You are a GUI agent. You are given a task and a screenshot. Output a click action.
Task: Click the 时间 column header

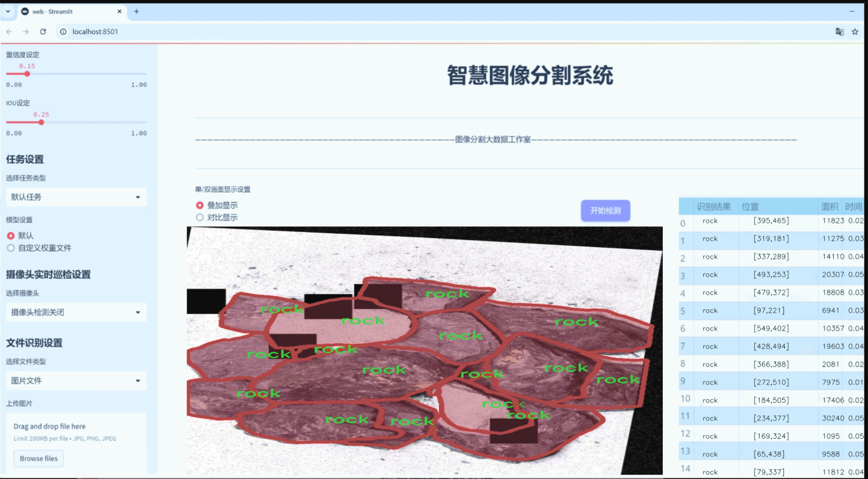[x=853, y=207]
